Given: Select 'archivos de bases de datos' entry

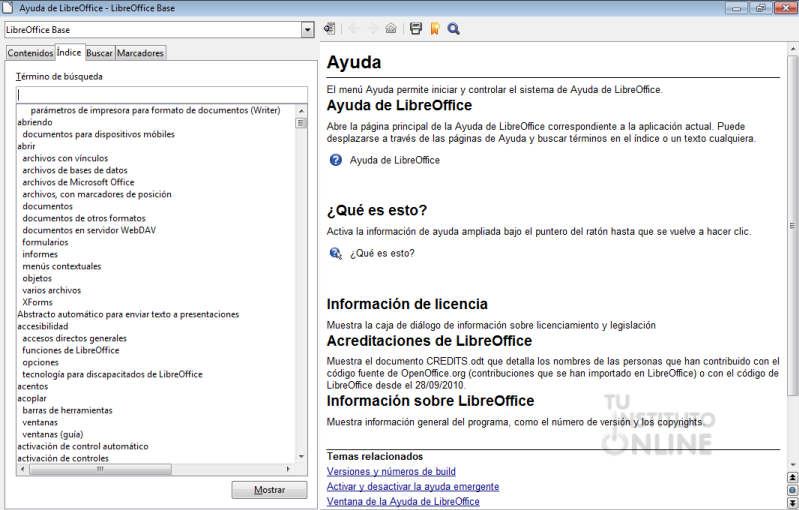Looking at the screenshot, I should pyautogui.click(x=75, y=170).
